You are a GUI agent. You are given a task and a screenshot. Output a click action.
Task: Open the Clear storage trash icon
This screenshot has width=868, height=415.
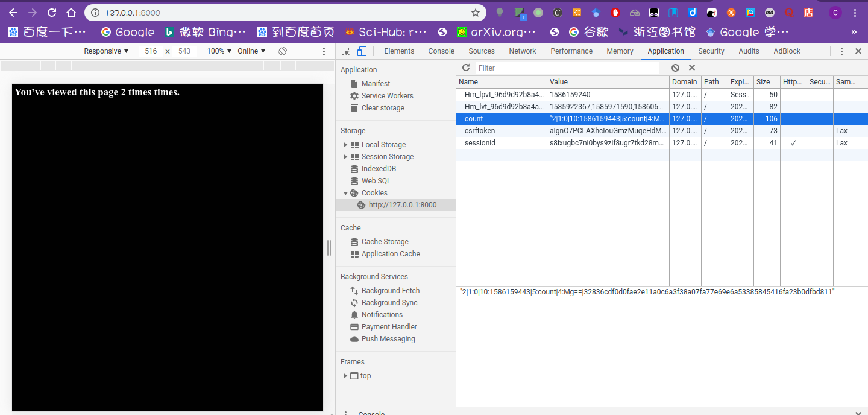tap(354, 107)
